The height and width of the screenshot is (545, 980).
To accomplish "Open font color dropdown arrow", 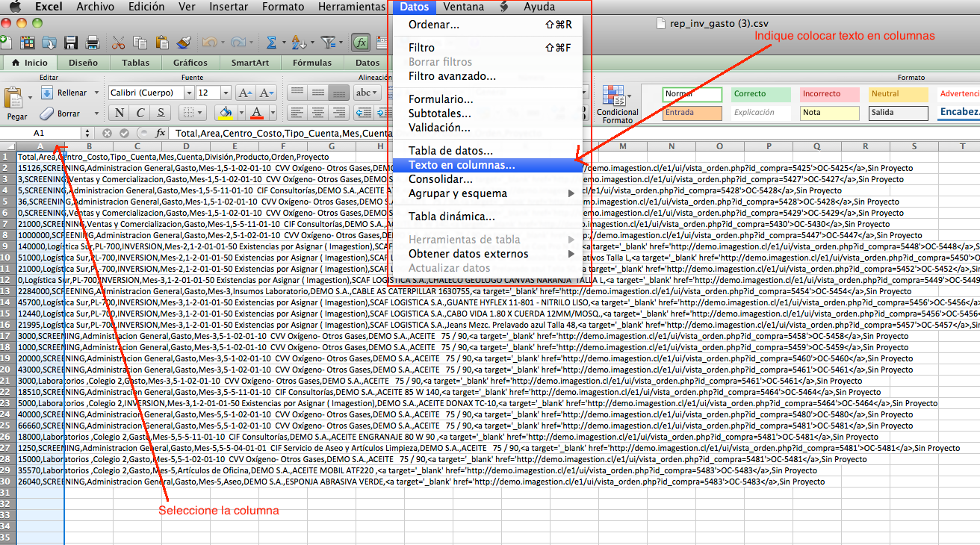I will (273, 113).
